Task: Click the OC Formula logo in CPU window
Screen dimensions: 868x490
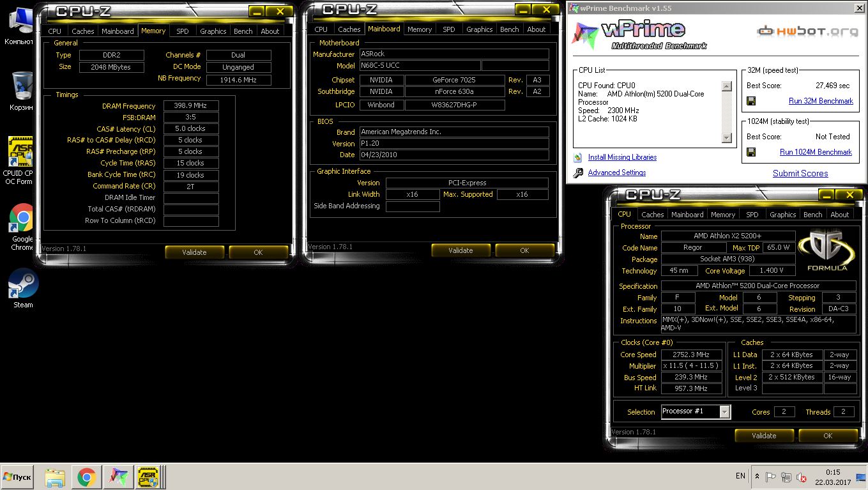Action: coord(827,251)
